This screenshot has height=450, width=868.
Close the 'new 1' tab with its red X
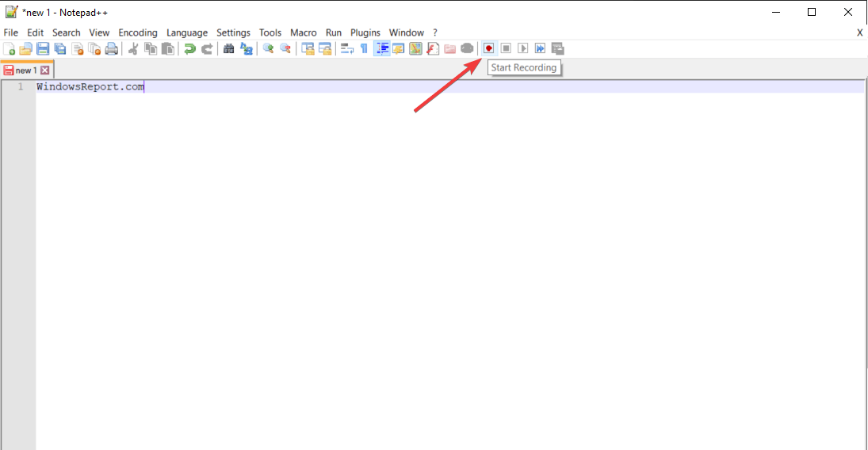(x=45, y=71)
